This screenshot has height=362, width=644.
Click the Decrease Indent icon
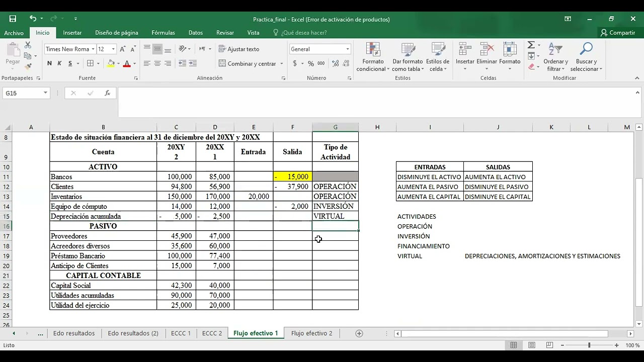pos(183,63)
